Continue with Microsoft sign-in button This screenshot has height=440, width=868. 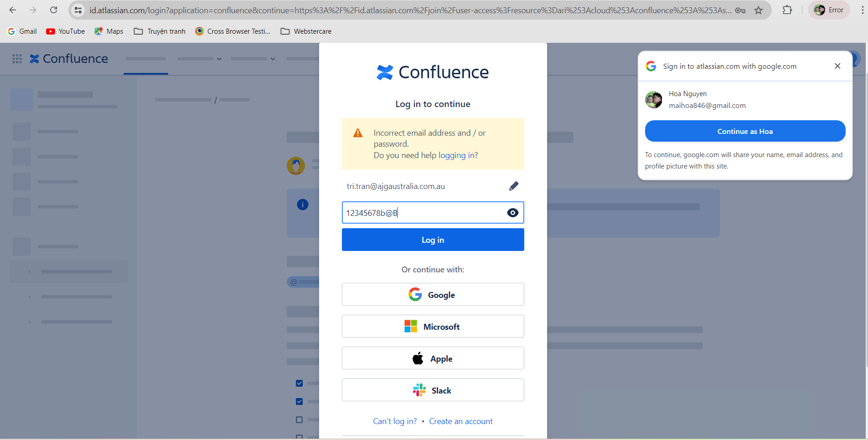click(433, 327)
